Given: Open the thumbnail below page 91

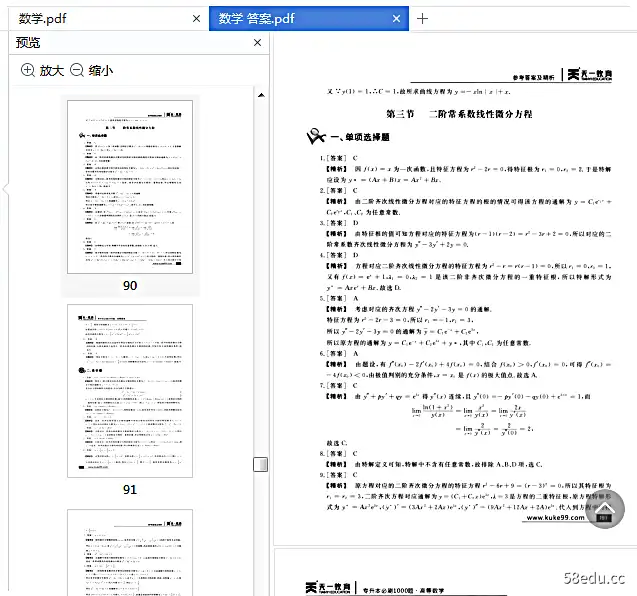Looking at the screenshot, I should [x=130, y=553].
